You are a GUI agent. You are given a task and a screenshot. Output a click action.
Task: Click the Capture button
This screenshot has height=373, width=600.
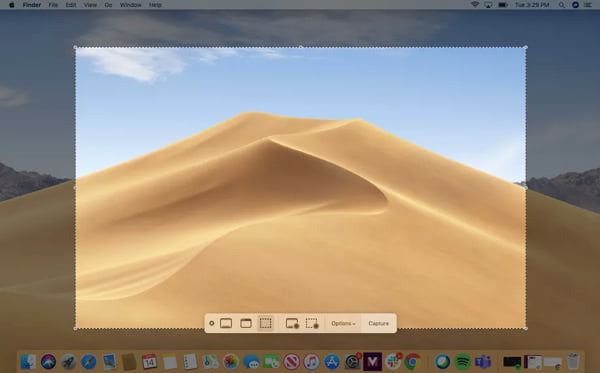tap(378, 324)
